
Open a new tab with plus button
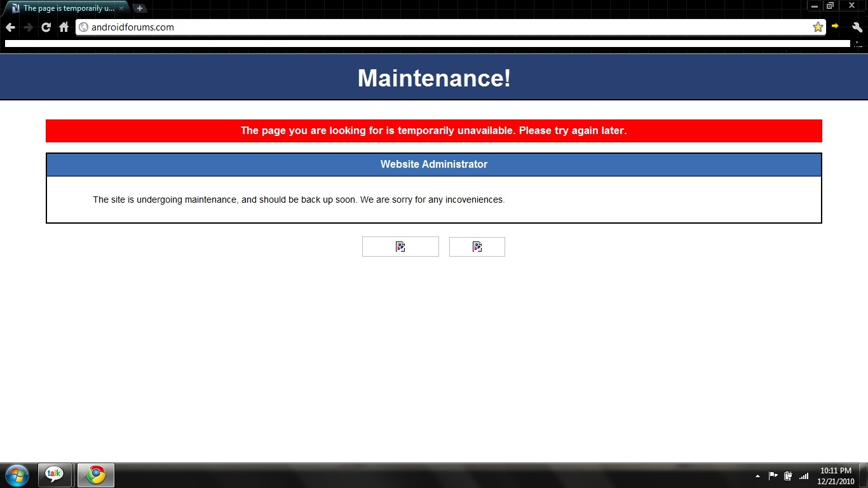[x=140, y=8]
